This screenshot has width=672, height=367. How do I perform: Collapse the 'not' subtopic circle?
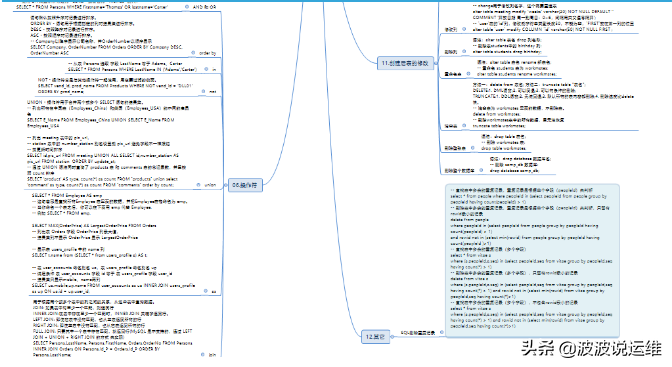[203, 91]
